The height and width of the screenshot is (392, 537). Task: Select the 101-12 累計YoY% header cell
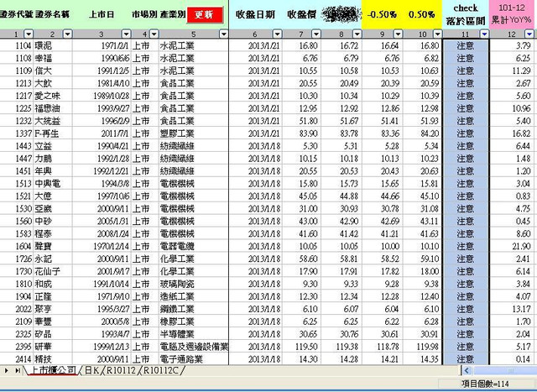click(512, 14)
